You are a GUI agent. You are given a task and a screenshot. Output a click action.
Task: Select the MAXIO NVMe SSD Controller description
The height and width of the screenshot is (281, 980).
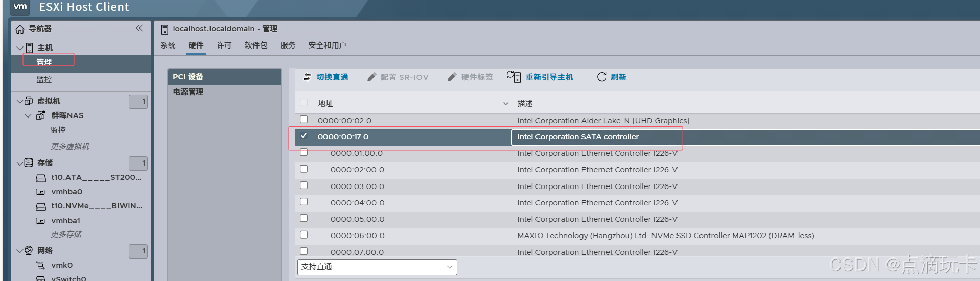pyautogui.click(x=665, y=236)
